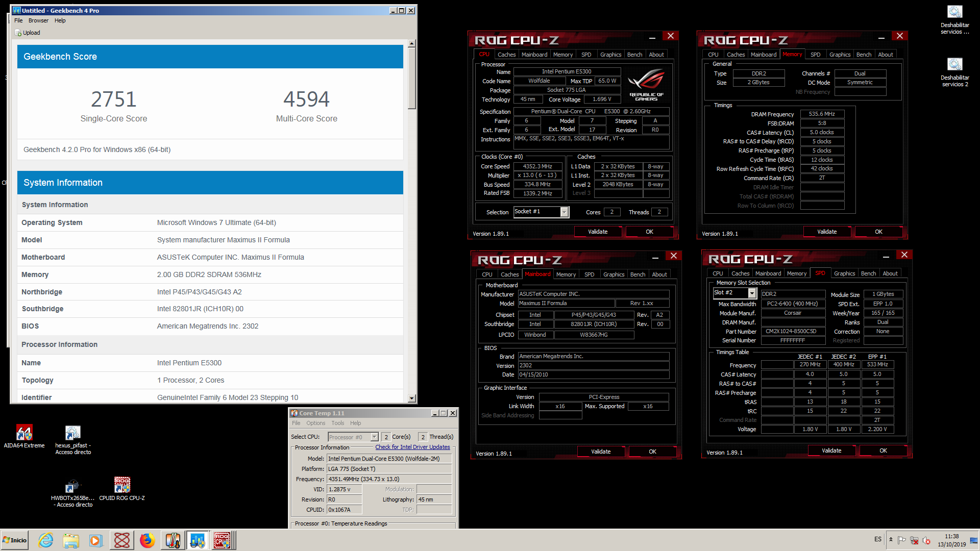Open AIDA64 Extreme desktop shortcut
This screenshot has height=551, width=980.
pyautogui.click(x=24, y=436)
